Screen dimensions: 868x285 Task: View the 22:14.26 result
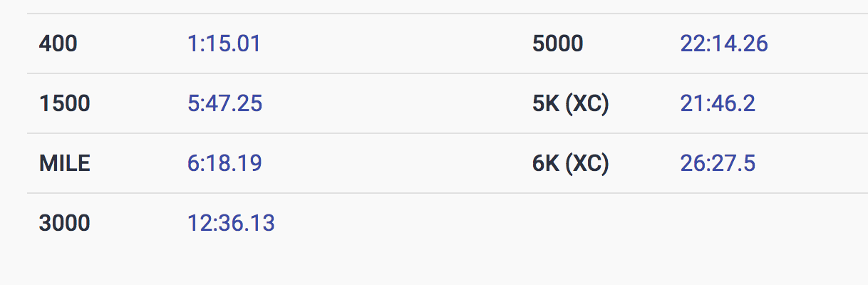(x=724, y=44)
